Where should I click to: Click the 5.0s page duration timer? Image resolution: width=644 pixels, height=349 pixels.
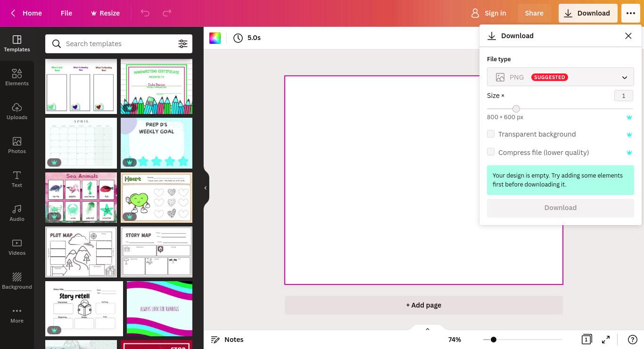point(247,38)
